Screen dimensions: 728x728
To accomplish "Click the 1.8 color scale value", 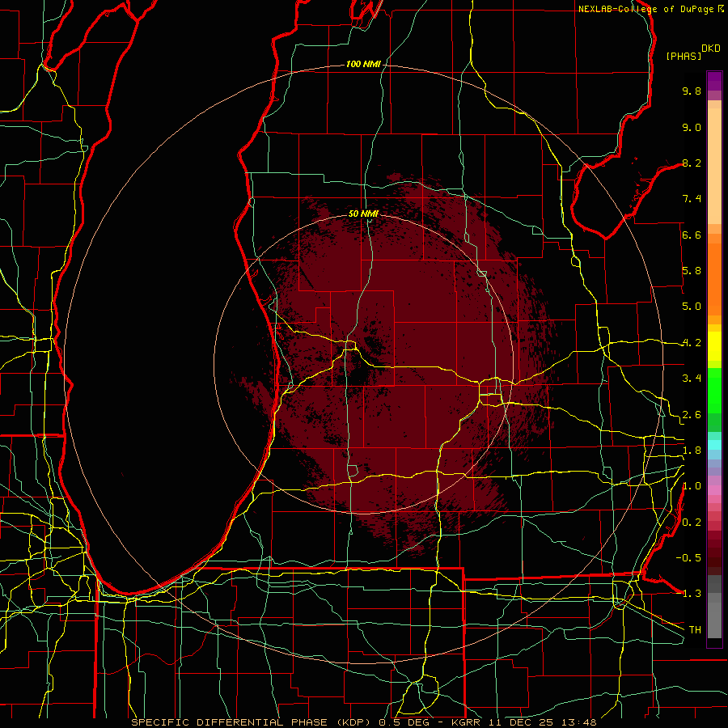I will coord(692,451).
